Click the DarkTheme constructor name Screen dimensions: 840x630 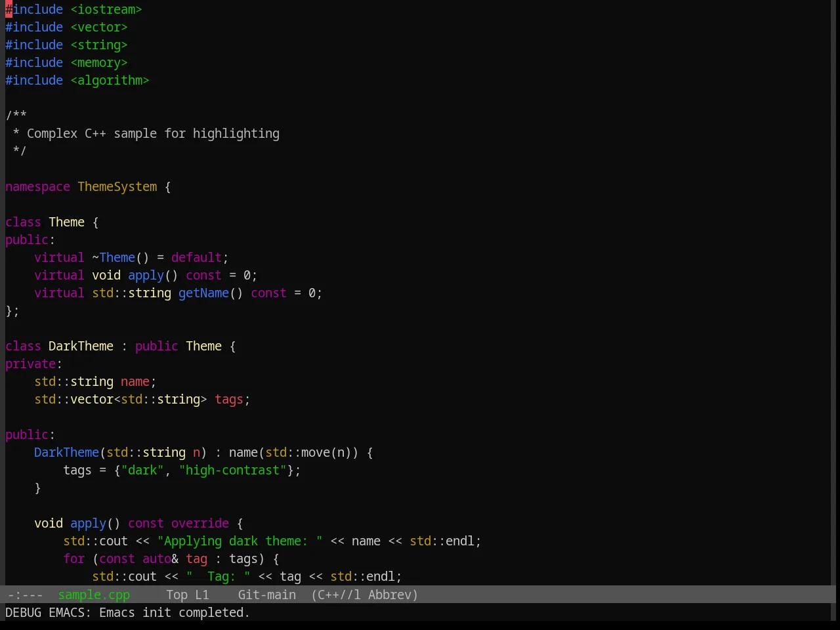tap(66, 452)
